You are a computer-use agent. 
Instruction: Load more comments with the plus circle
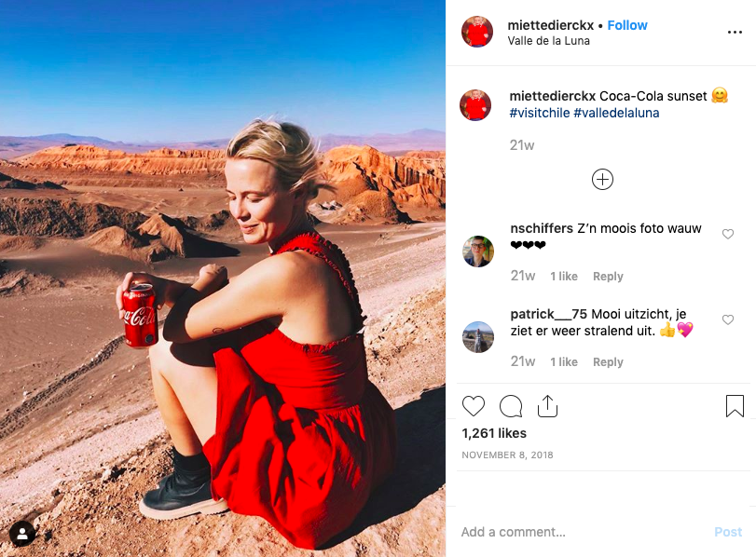602,180
